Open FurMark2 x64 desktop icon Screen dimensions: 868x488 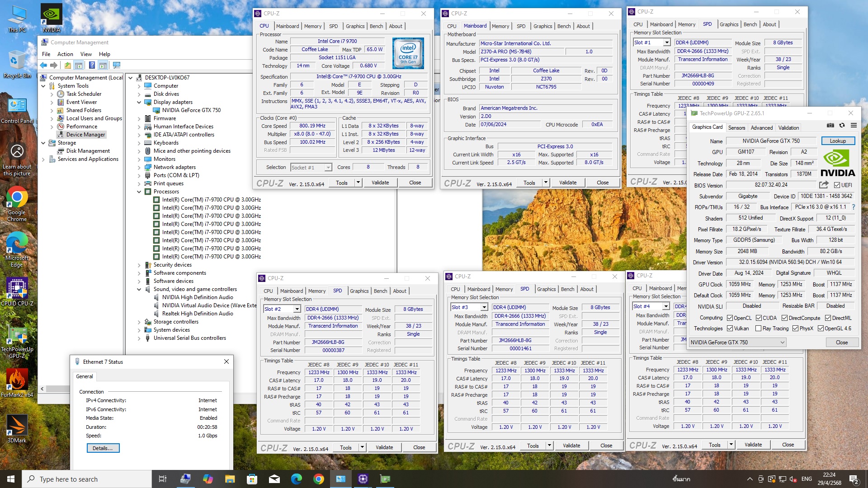[x=17, y=383]
